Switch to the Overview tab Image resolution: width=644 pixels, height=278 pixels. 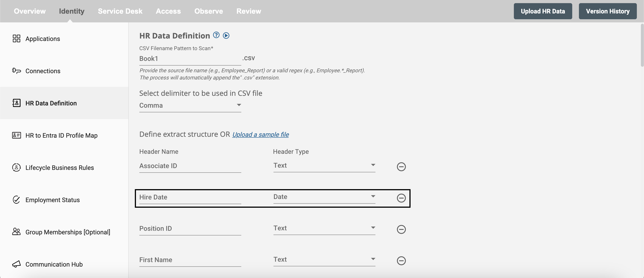(29, 11)
